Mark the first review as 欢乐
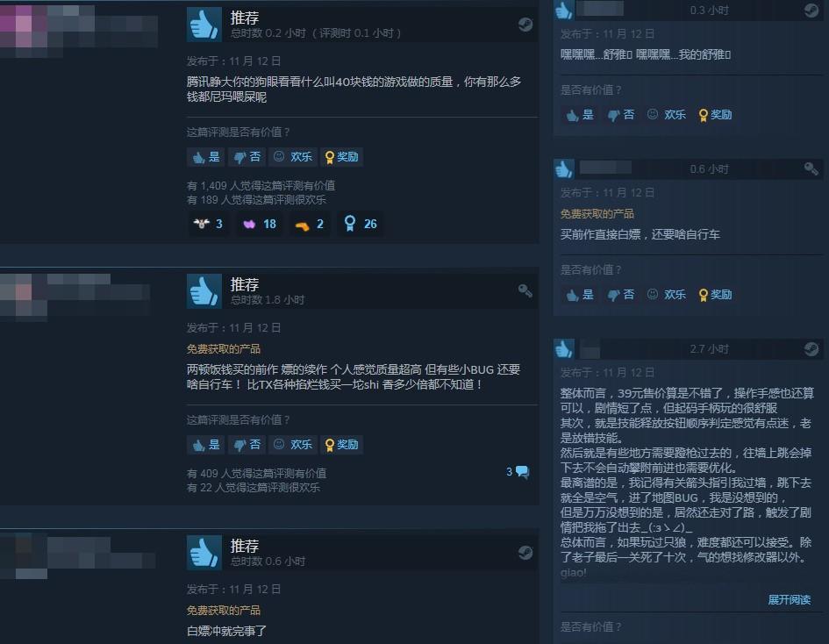The width and height of the screenshot is (829, 644). (293, 157)
